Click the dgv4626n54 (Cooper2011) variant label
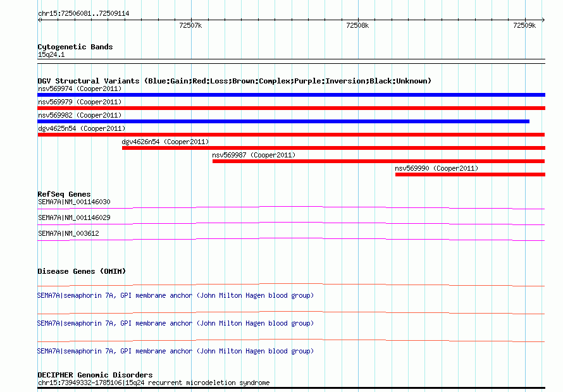 click(x=165, y=142)
